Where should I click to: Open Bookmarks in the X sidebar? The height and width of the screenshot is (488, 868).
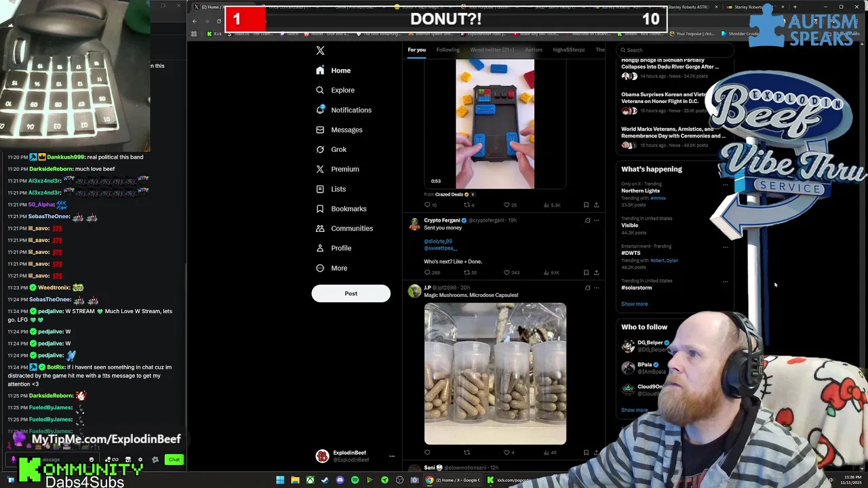tap(340, 209)
